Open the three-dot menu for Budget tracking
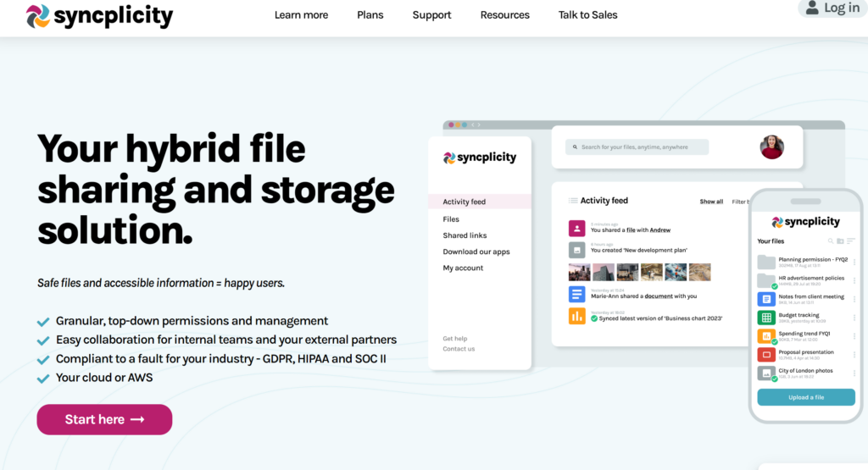 pyautogui.click(x=854, y=318)
